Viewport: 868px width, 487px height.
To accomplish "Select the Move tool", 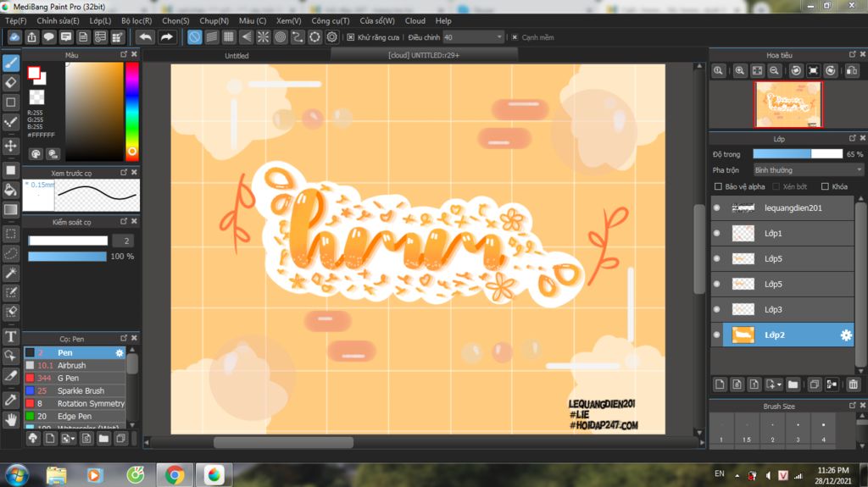I will click(11, 146).
